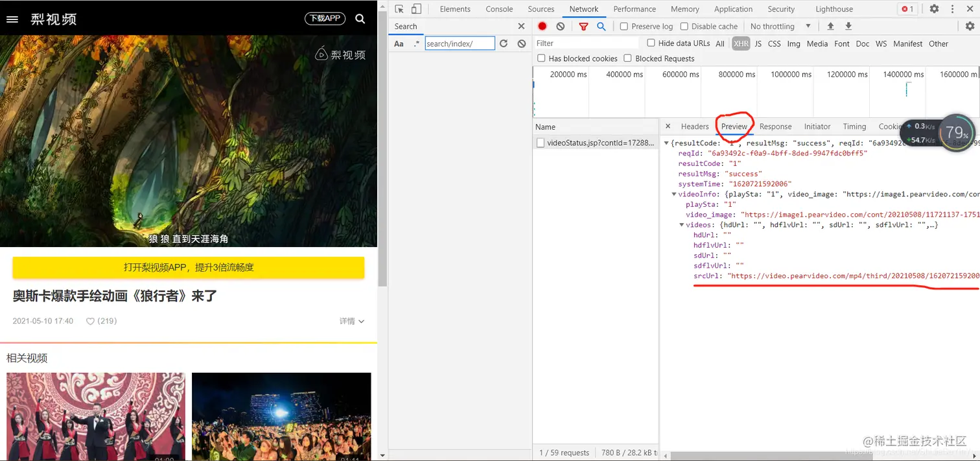The width and height of the screenshot is (980, 461).
Task: Select the inspect element icon in DevTools
Action: 399,9
